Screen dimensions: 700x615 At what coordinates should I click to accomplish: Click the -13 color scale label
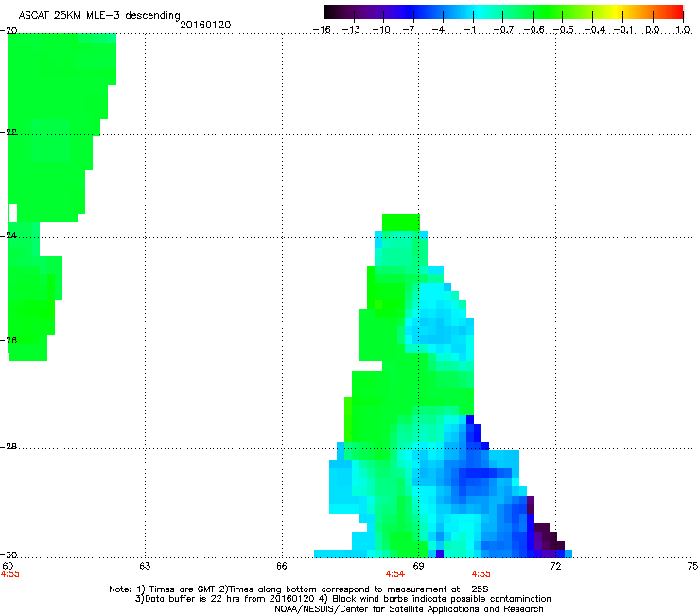tap(351, 30)
